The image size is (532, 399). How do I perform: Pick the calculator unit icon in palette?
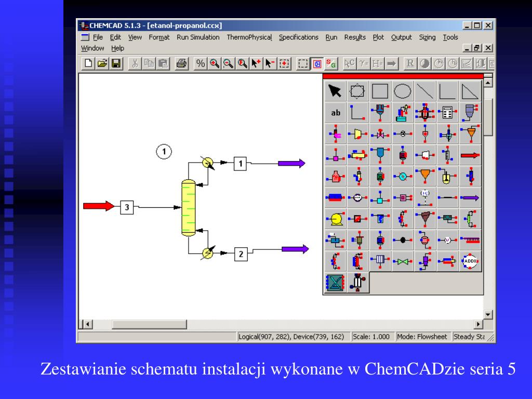447,113
